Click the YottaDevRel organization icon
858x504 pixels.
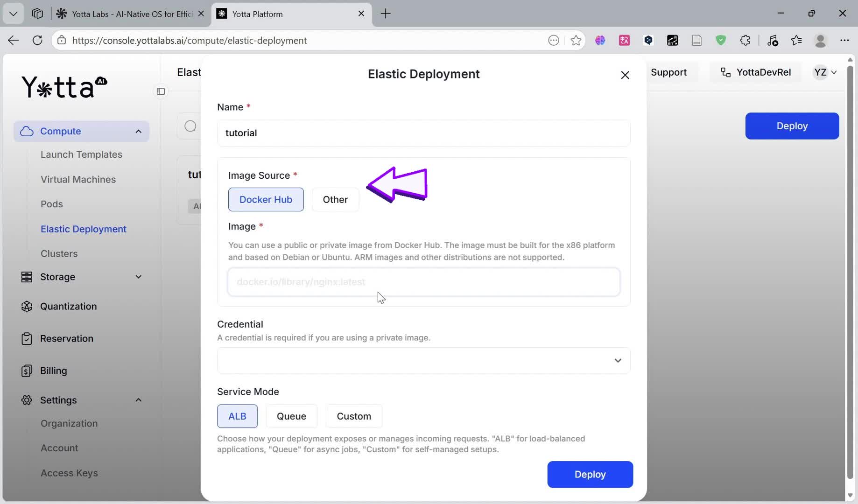725,72
